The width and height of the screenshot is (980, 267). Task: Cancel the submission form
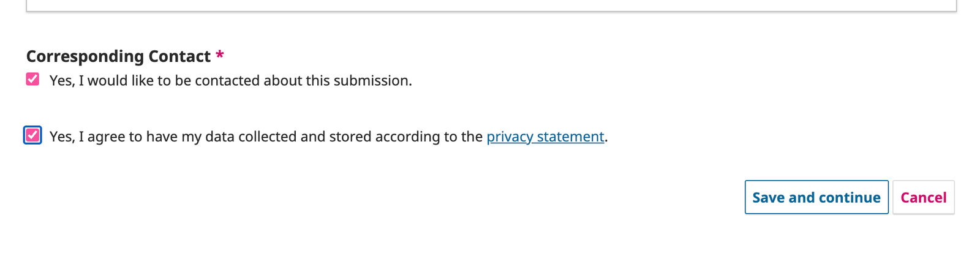pyautogui.click(x=923, y=197)
